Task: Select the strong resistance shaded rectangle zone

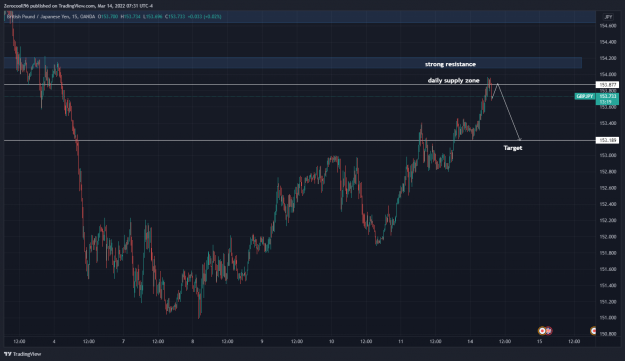Action: click(293, 63)
